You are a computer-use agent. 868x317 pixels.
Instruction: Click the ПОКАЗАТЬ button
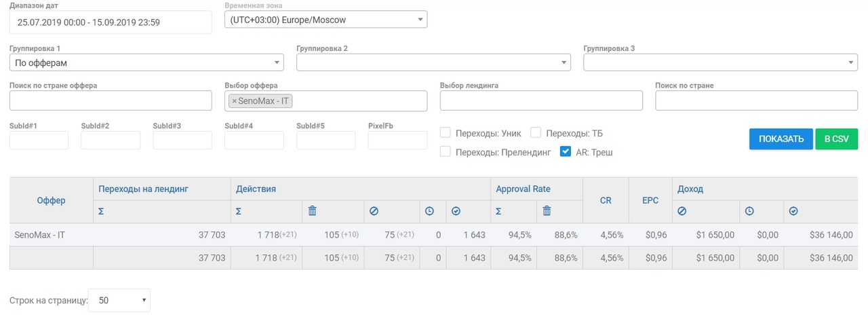click(781, 139)
